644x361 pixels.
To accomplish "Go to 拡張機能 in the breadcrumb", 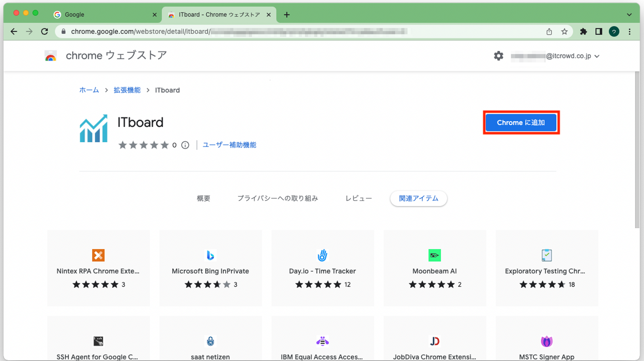I will pos(127,90).
